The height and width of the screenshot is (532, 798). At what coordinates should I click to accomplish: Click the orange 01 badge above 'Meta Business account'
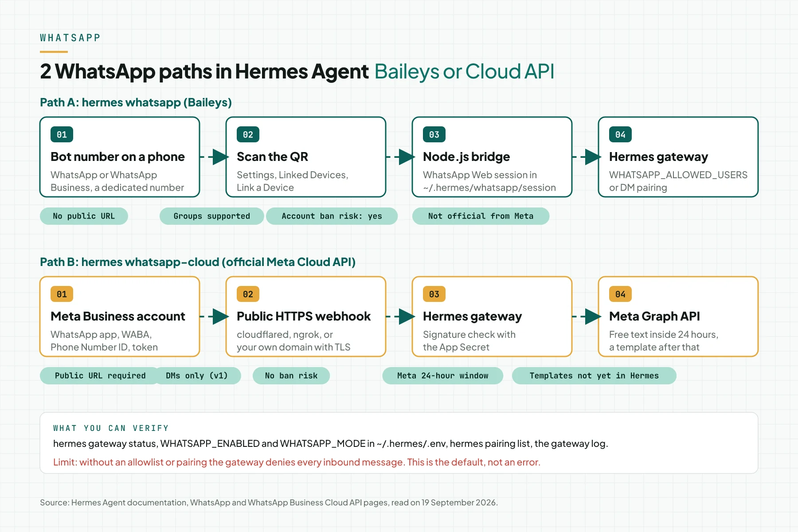click(x=62, y=294)
